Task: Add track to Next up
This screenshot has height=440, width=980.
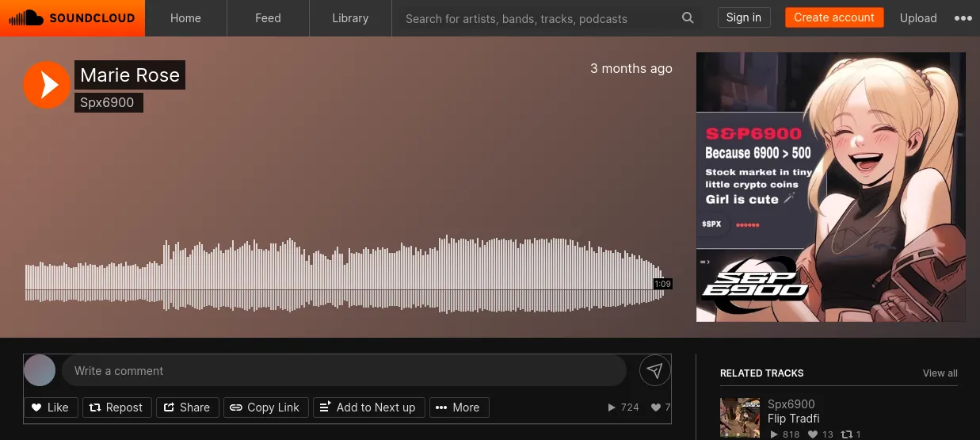Action: pyautogui.click(x=369, y=407)
